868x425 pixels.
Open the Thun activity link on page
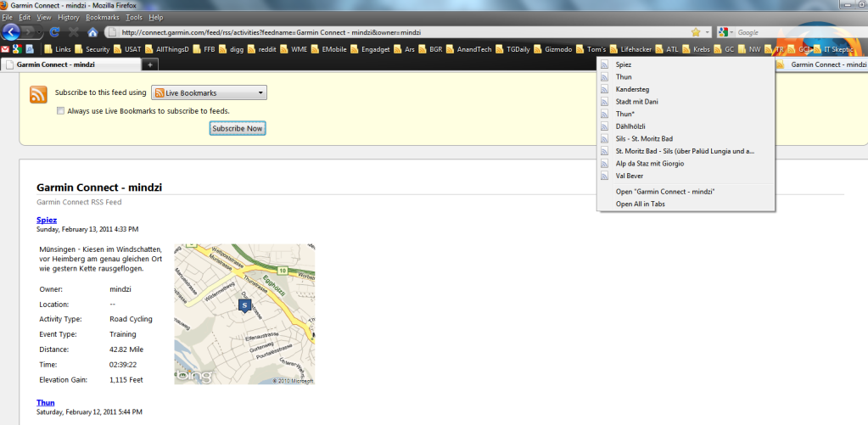[x=45, y=402]
